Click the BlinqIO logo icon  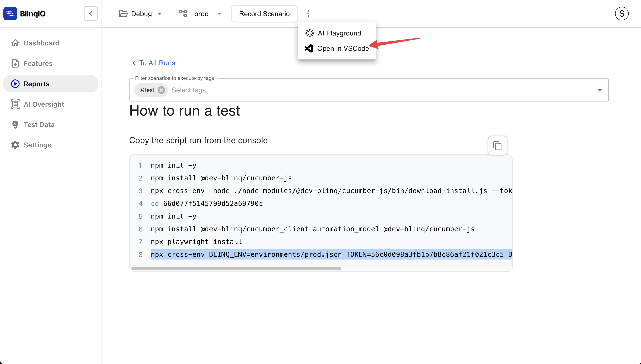tap(10, 14)
